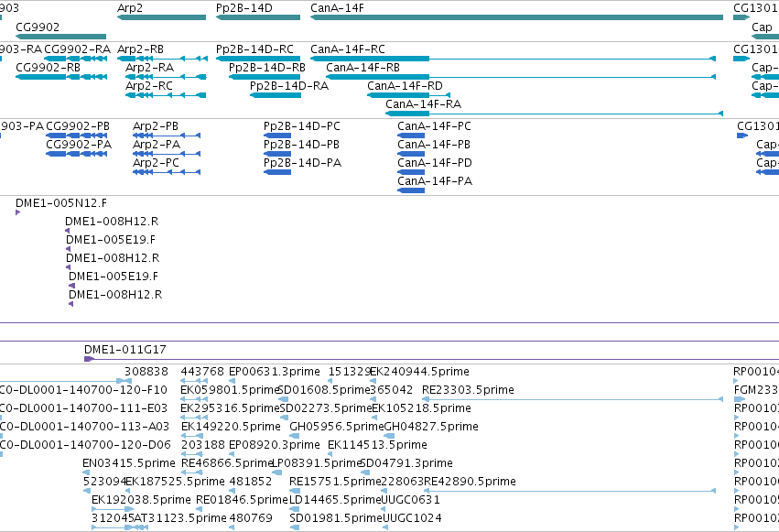Click the Pp2B-14D gene label
Image resolution: width=779 pixels, height=532 pixels.
click(x=243, y=8)
